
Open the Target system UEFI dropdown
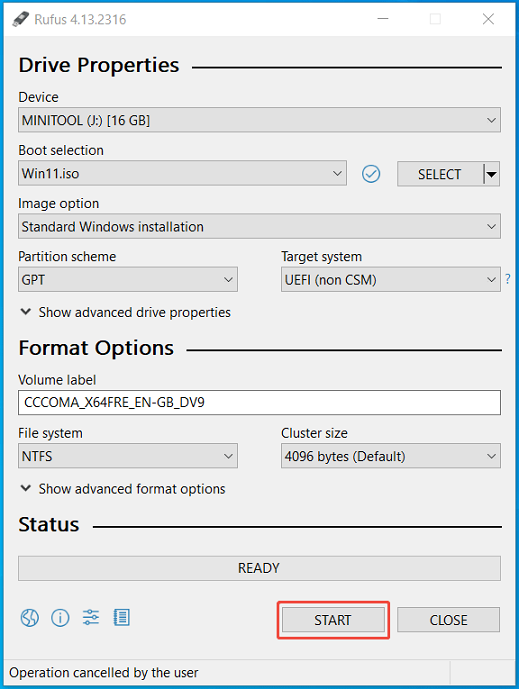(x=391, y=279)
